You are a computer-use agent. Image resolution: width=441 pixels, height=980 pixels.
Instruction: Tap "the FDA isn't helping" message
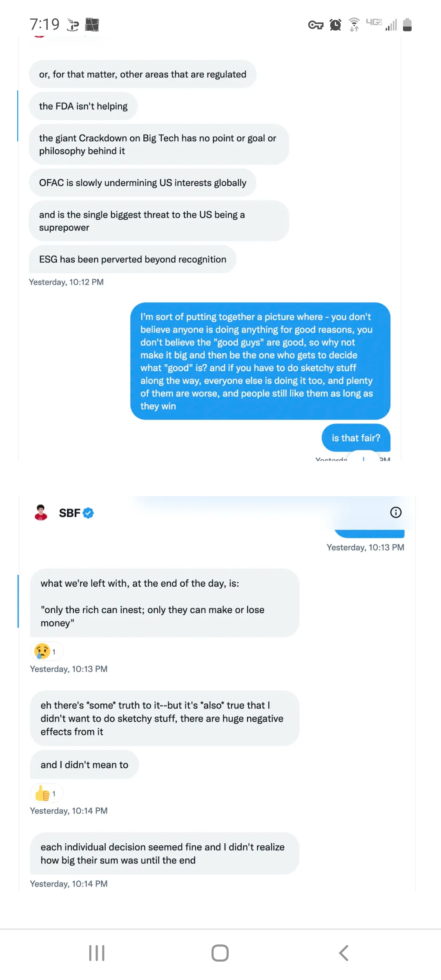point(83,106)
